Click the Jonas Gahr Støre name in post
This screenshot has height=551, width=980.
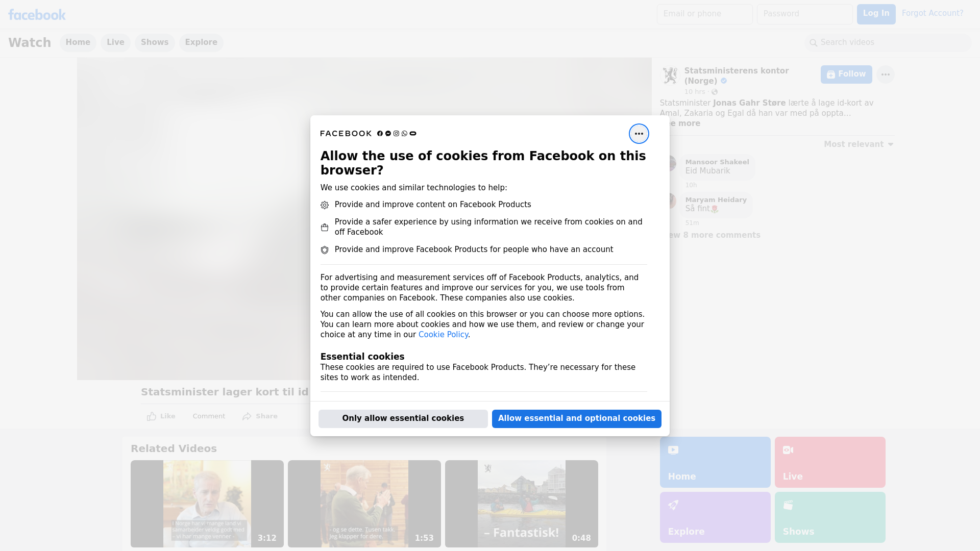click(749, 103)
